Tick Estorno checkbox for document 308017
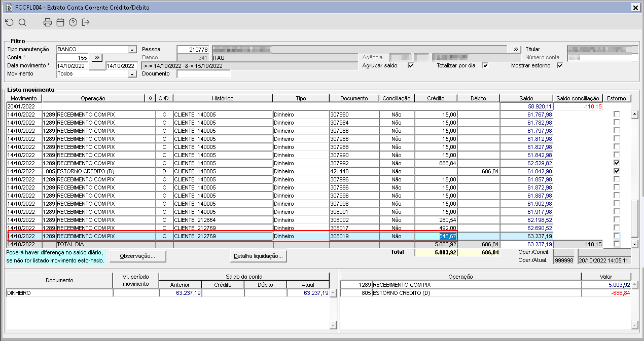This screenshot has width=644, height=341. 617,228
